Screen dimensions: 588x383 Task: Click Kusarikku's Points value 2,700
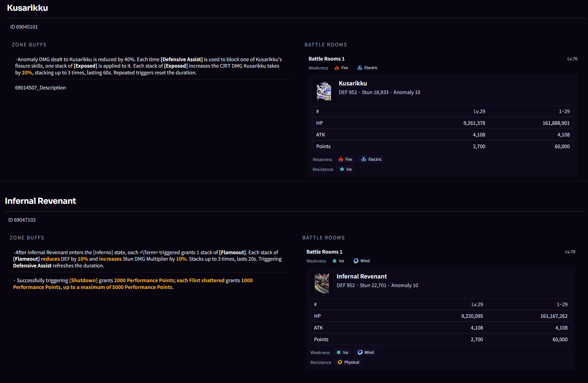479,147
